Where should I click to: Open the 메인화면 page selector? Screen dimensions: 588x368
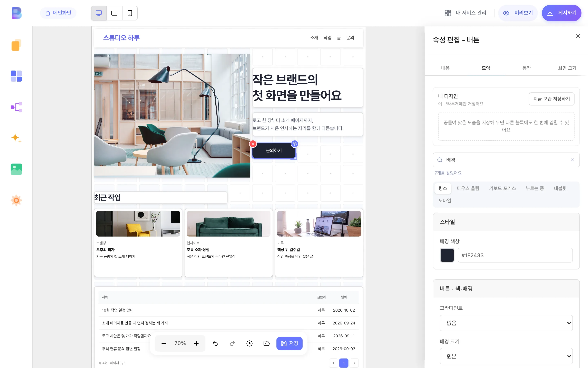[x=58, y=13]
